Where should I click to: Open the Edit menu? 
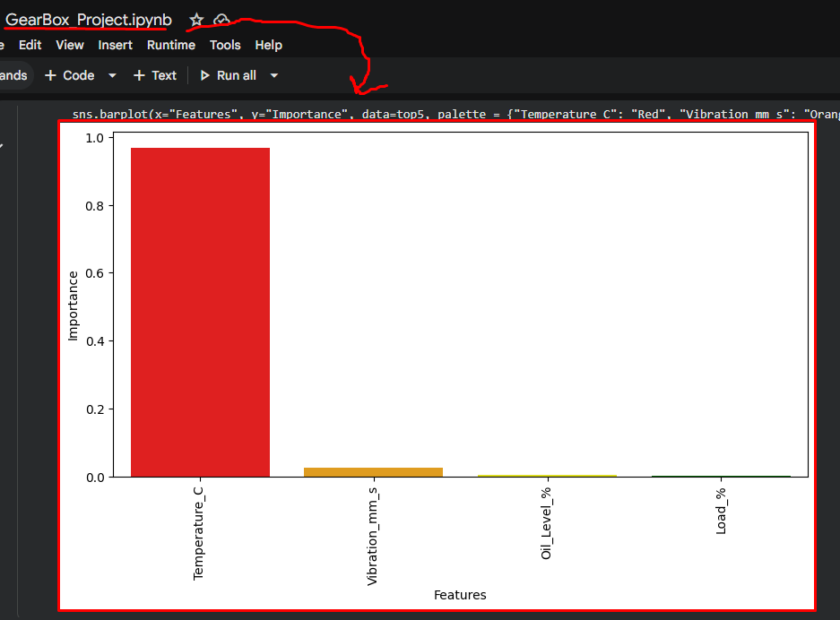coord(30,45)
